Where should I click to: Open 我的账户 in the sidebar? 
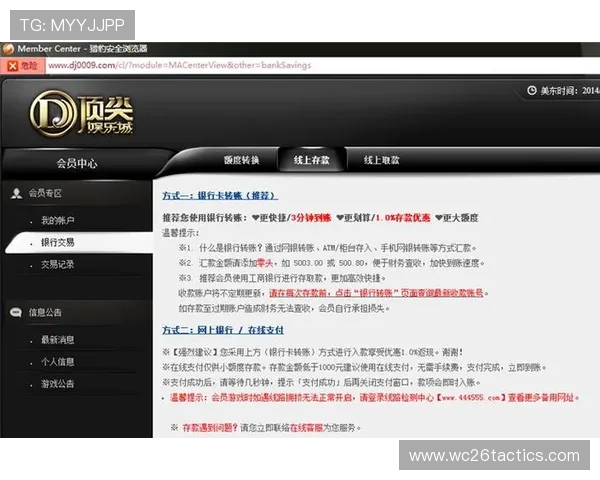(x=58, y=220)
